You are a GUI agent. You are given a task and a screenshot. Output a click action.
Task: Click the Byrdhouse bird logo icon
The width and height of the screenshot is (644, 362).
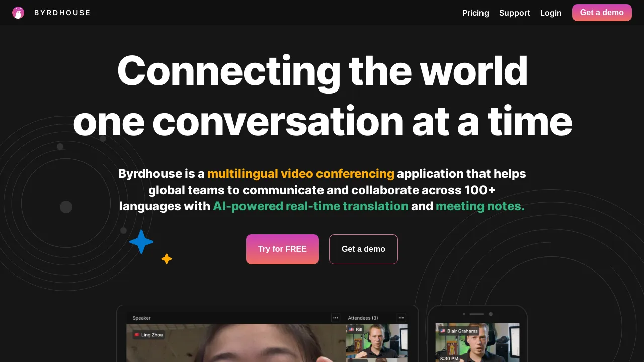[x=18, y=13]
